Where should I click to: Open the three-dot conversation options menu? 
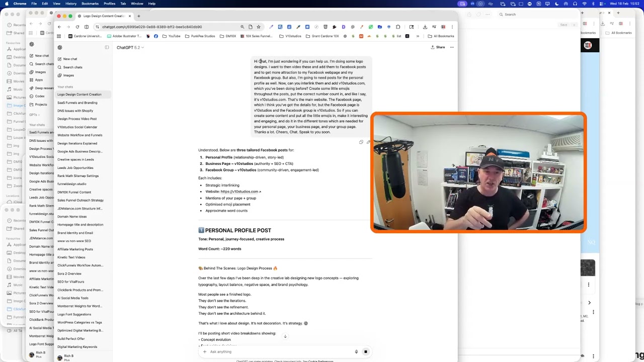(x=452, y=47)
